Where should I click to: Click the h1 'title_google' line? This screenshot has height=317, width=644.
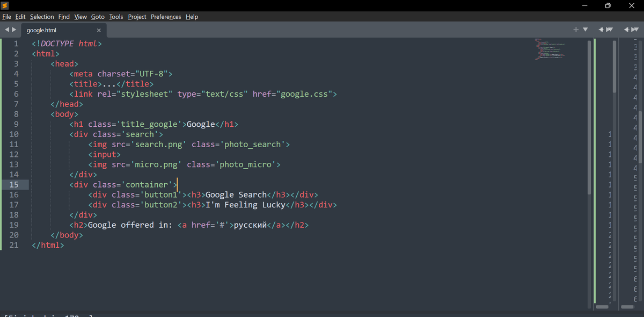(153, 124)
